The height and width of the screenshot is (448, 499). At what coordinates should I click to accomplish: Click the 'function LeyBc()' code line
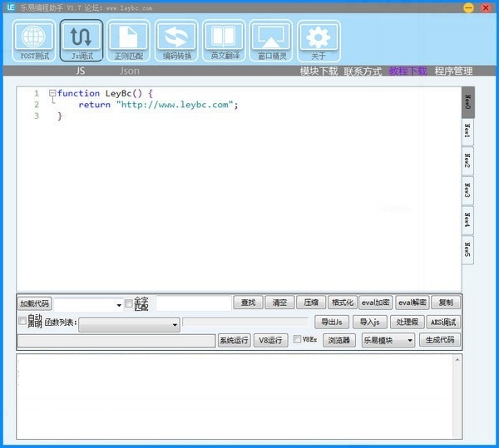point(105,93)
